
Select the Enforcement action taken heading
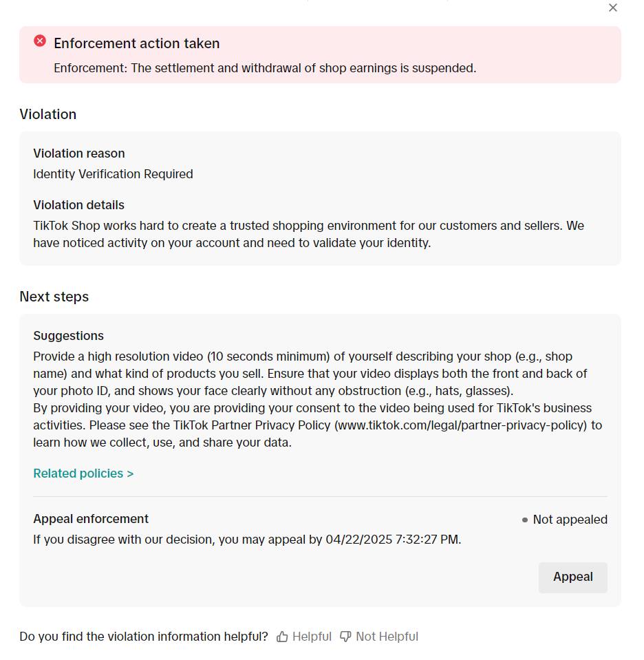pos(136,43)
